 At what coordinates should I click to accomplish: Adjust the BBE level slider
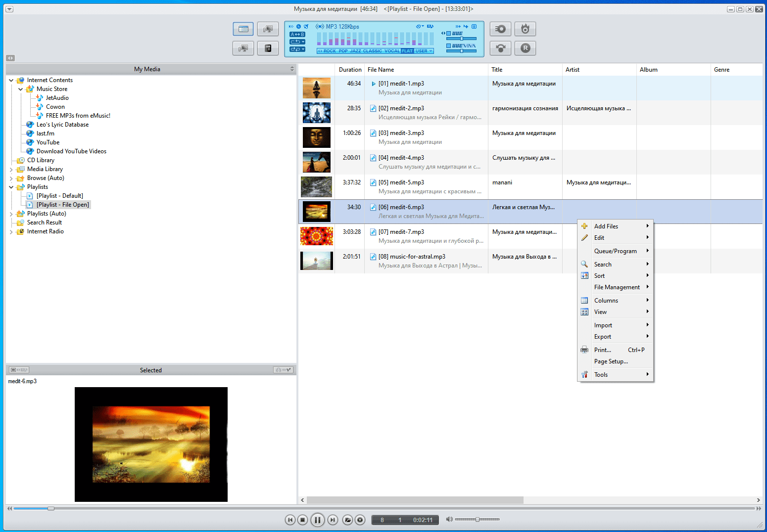pos(461,39)
